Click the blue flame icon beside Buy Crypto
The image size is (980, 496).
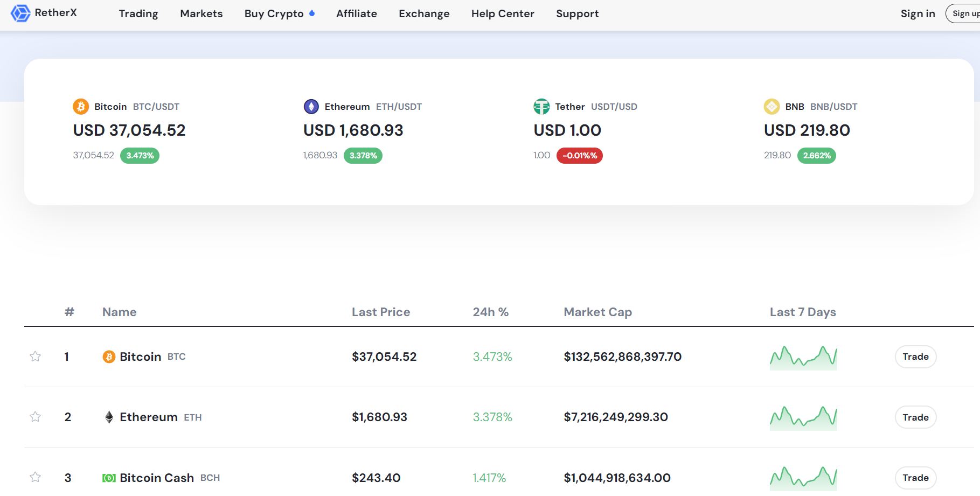(x=312, y=13)
